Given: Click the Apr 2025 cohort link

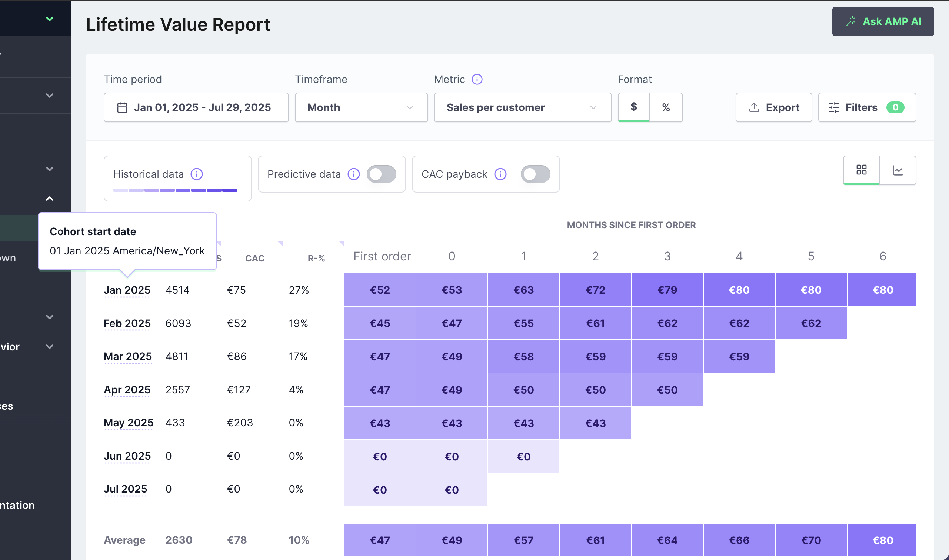Looking at the screenshot, I should (x=127, y=389).
